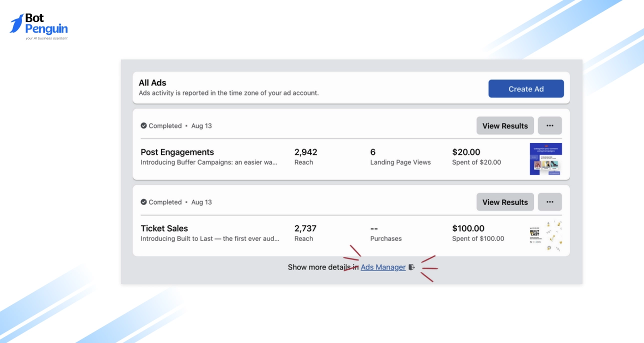Click the Completed status checkmark on Post Engagements
The width and height of the screenshot is (644, 343).
point(143,125)
